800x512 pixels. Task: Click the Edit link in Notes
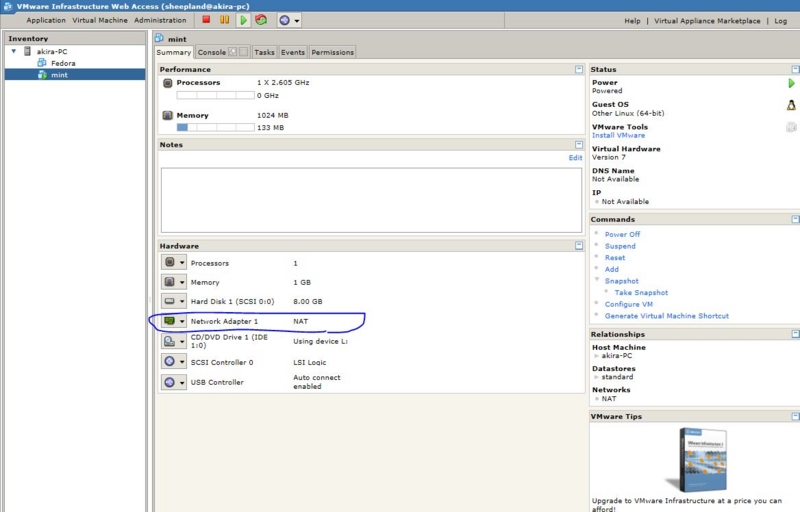[x=576, y=158]
